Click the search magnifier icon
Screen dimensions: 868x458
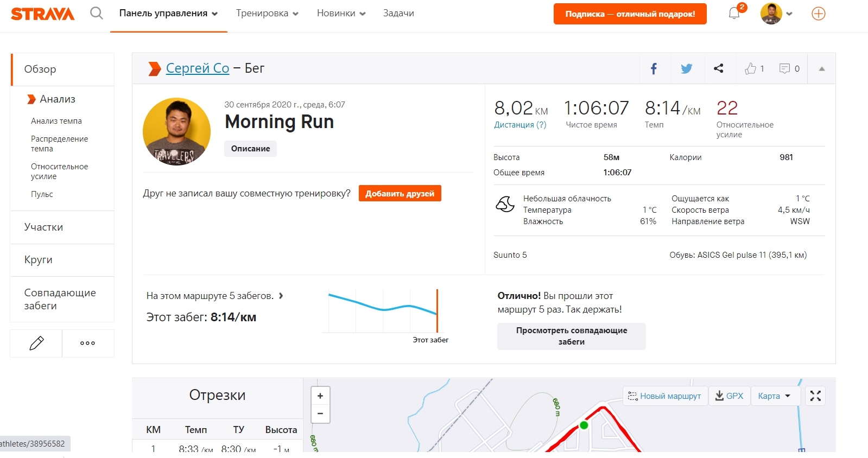pos(97,13)
